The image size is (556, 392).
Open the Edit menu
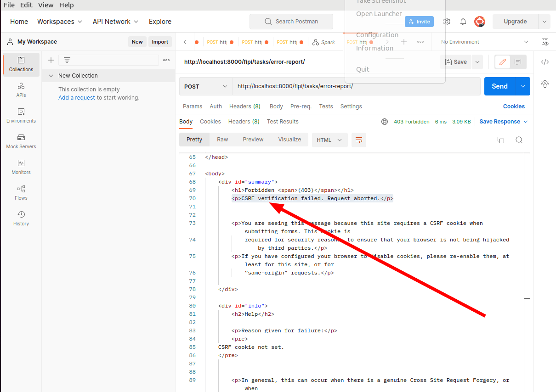tap(26, 5)
